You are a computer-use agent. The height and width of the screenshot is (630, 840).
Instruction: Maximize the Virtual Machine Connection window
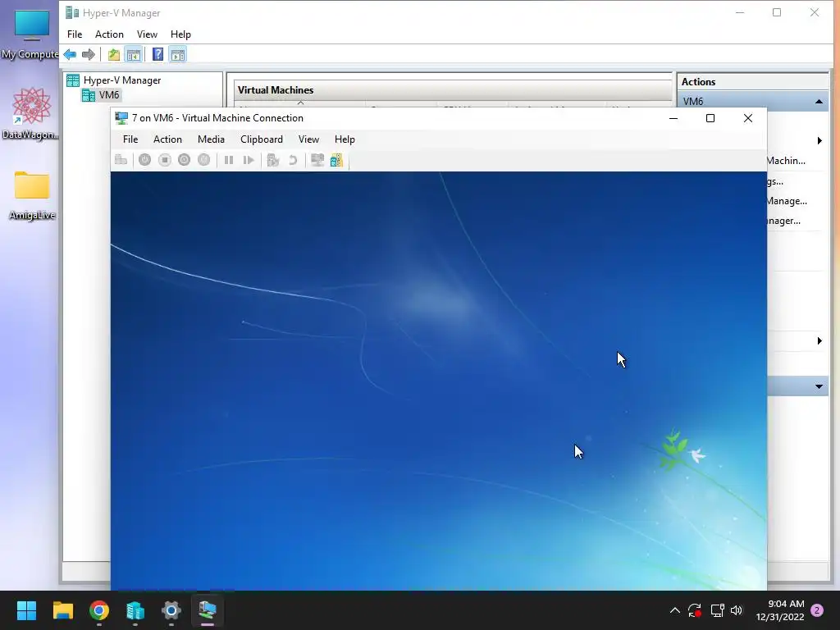point(710,118)
